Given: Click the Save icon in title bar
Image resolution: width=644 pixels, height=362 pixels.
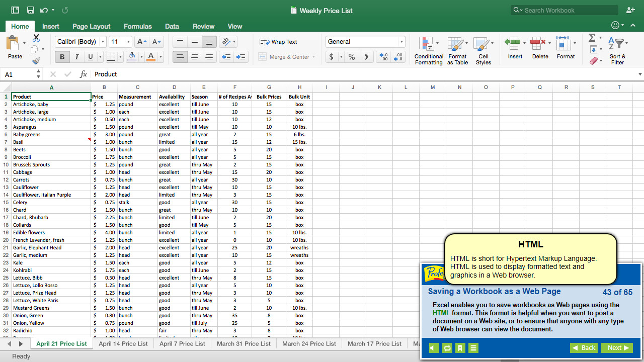Looking at the screenshot, I should click(x=31, y=10).
